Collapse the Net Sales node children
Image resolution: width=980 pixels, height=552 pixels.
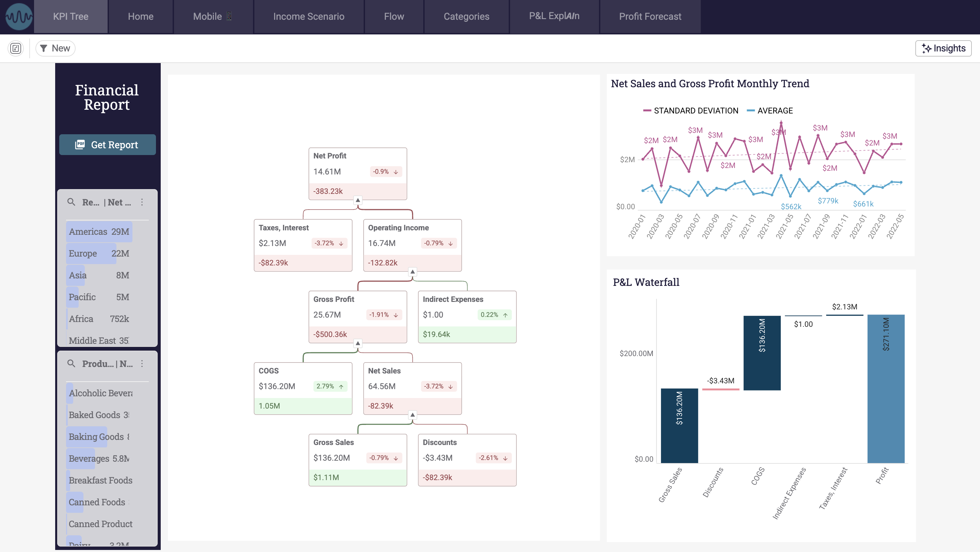412,415
